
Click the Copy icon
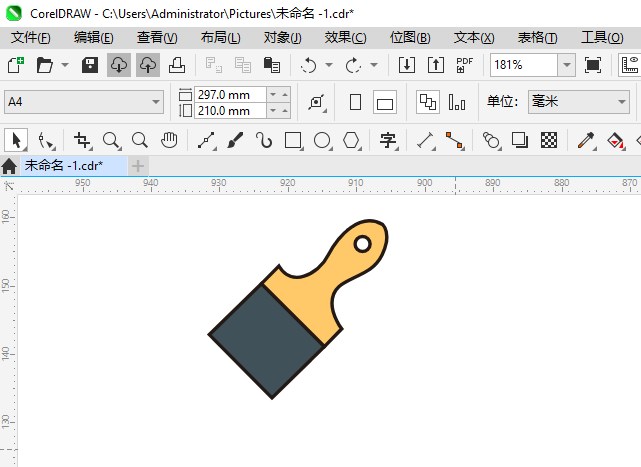click(x=243, y=65)
